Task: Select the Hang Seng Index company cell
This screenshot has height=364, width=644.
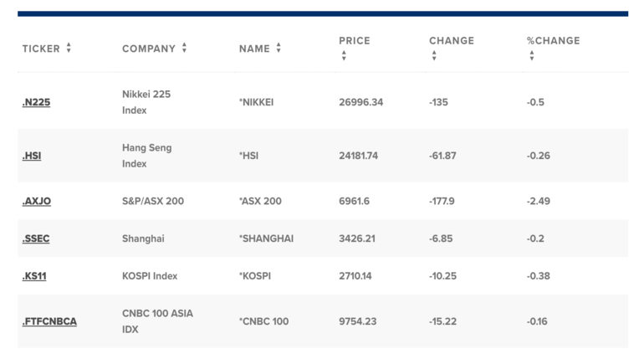Action: point(146,156)
